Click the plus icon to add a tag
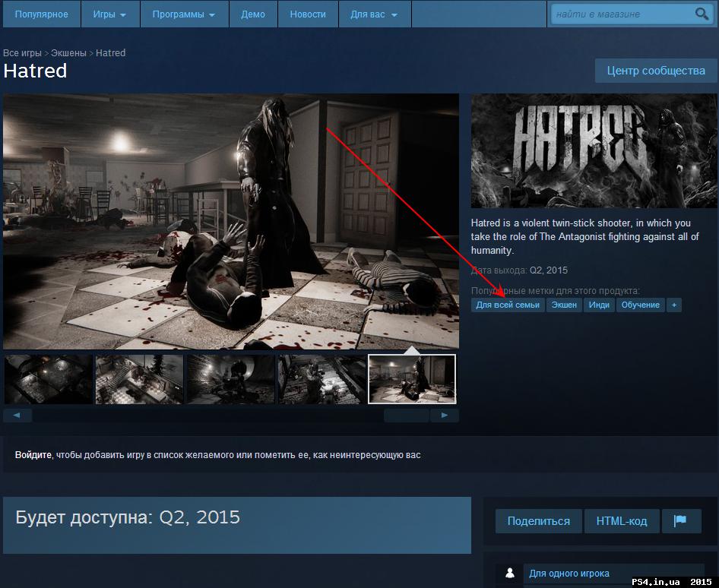719x588 pixels. coord(673,305)
